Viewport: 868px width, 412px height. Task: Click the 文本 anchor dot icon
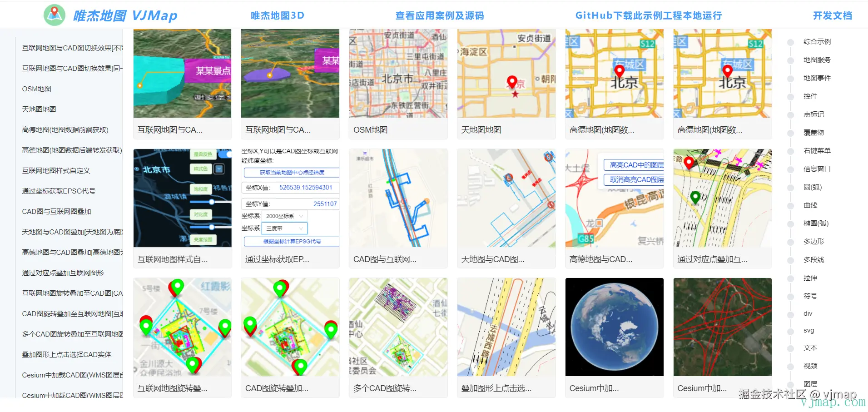[x=790, y=347]
